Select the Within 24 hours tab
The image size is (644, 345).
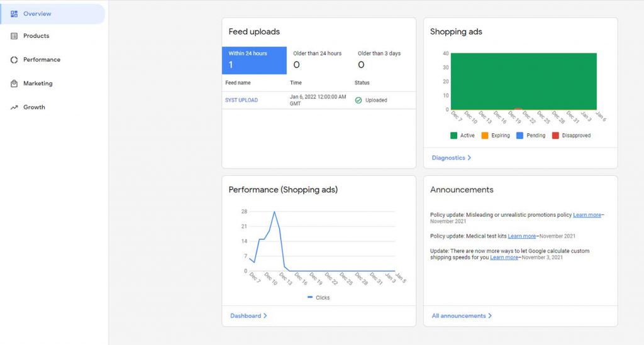(254, 60)
